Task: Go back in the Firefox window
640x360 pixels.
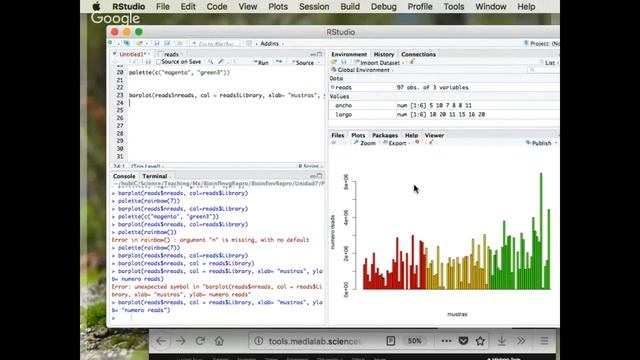Action: 161,341
